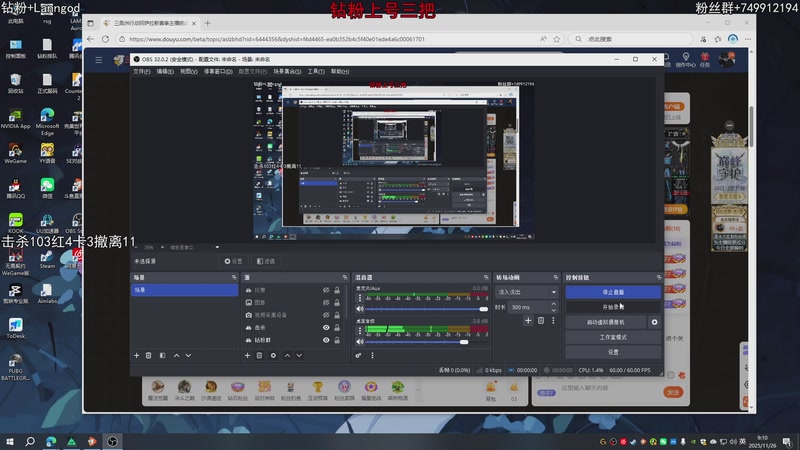Screen dimensions: 800x450
Task: Click the 开始录制 button
Action: tap(613, 307)
